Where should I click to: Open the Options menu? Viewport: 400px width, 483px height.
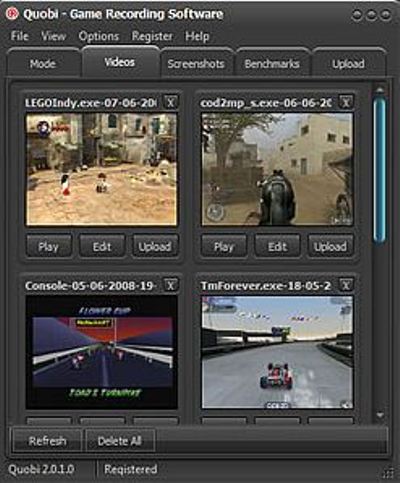[x=99, y=36]
